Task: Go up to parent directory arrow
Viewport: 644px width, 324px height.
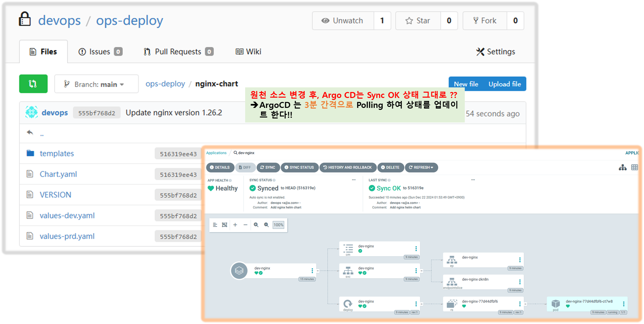Action: [x=30, y=133]
